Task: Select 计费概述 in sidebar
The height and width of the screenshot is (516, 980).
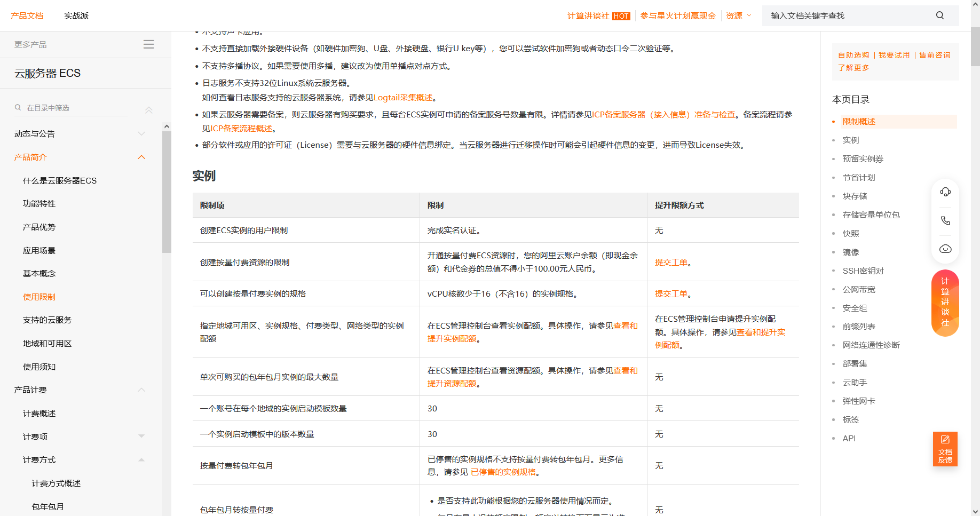Action: [x=39, y=413]
